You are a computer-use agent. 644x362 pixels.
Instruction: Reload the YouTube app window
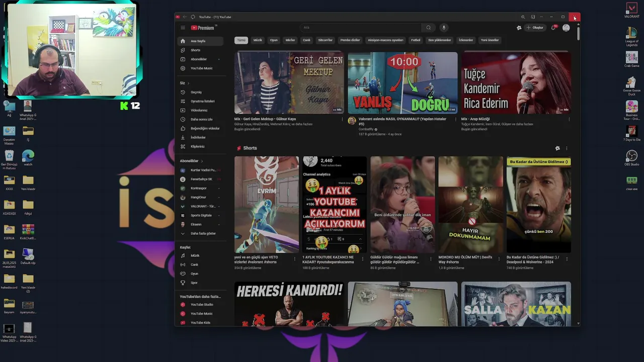point(193,17)
